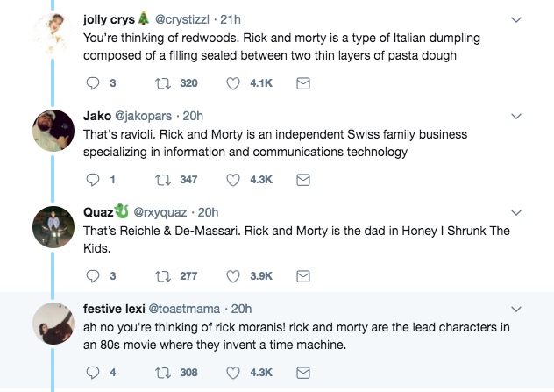Send jolly crys's tweet via direct message
The image size is (554, 392).
click(302, 83)
